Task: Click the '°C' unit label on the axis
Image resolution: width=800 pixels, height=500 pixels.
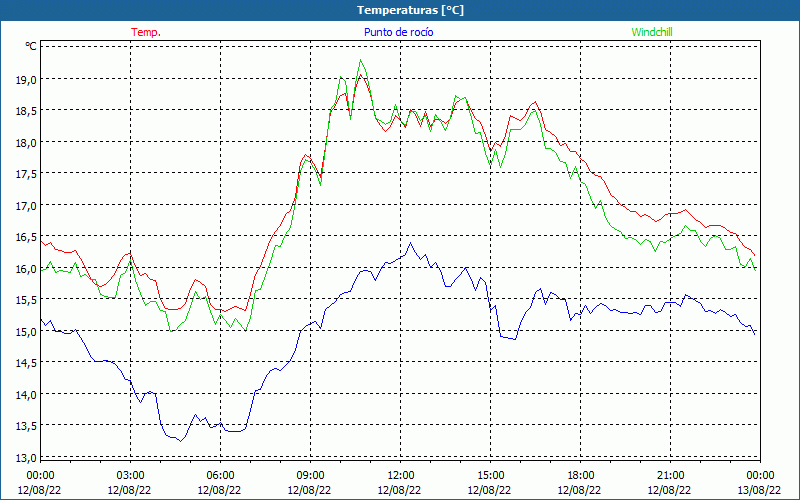Action: click(x=31, y=46)
